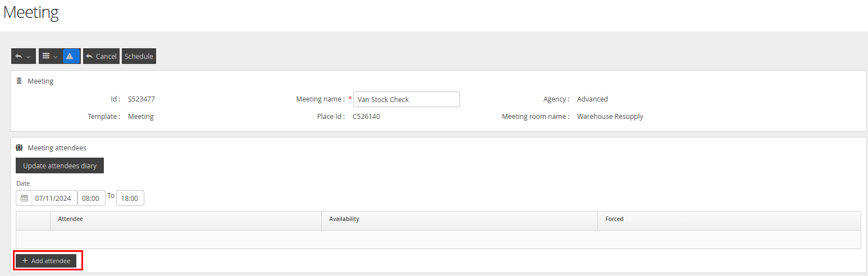Screen dimensions: 868x276
Task: Click the blue triangle warning icon button
Action: (x=70, y=56)
